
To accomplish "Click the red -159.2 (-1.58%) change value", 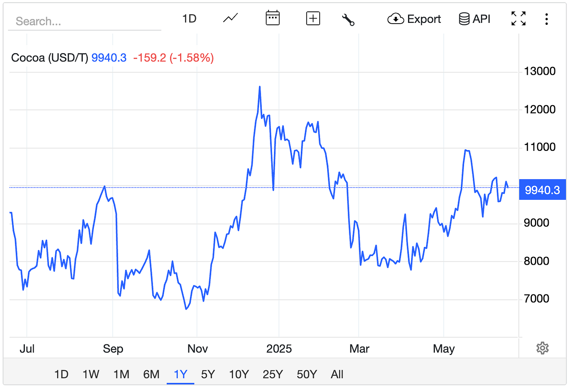I will pos(173,58).
